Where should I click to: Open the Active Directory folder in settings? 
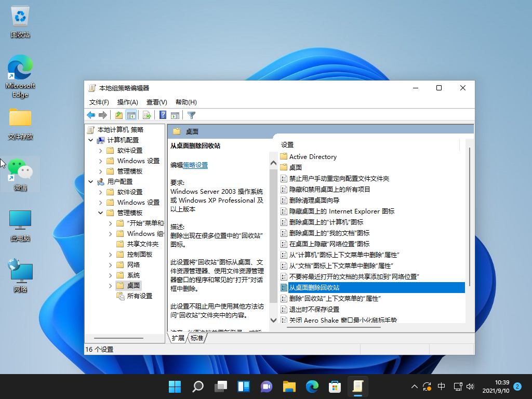312,156
